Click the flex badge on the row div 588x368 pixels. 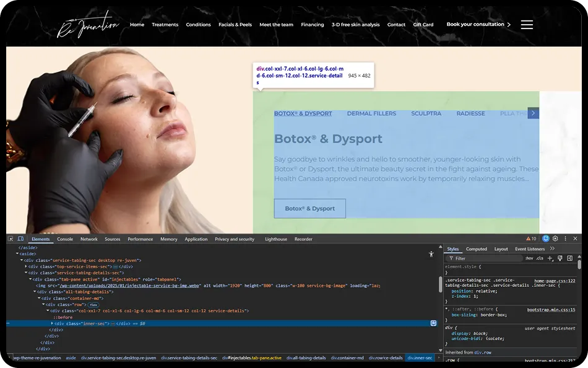[93, 305]
